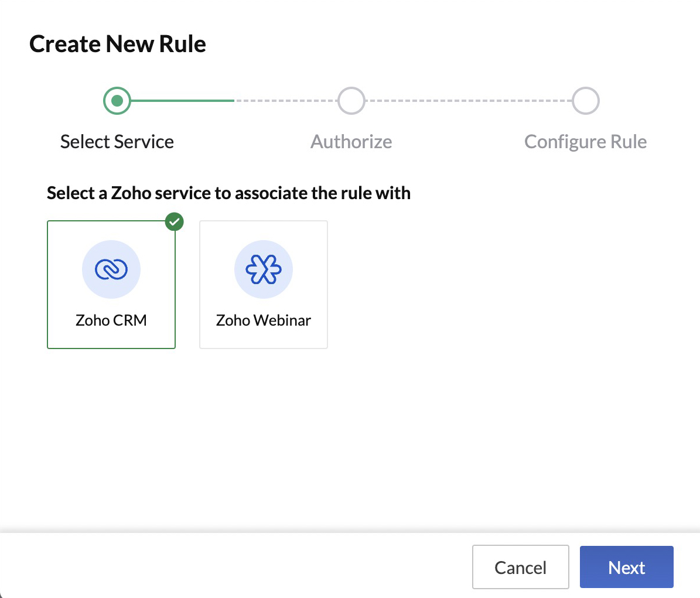Deselect the currently checked Zoho CRM service
Viewport: 700px width, 598px height.
point(111,285)
